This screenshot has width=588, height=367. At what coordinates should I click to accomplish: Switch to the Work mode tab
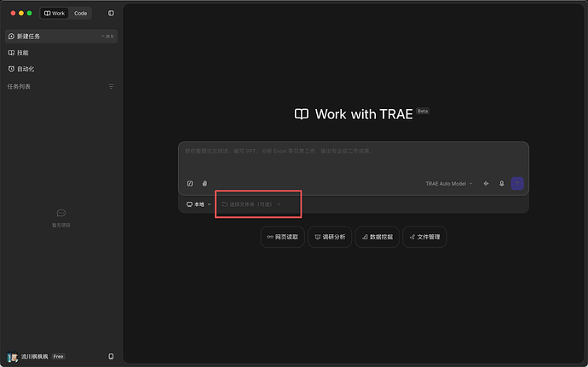coord(55,13)
